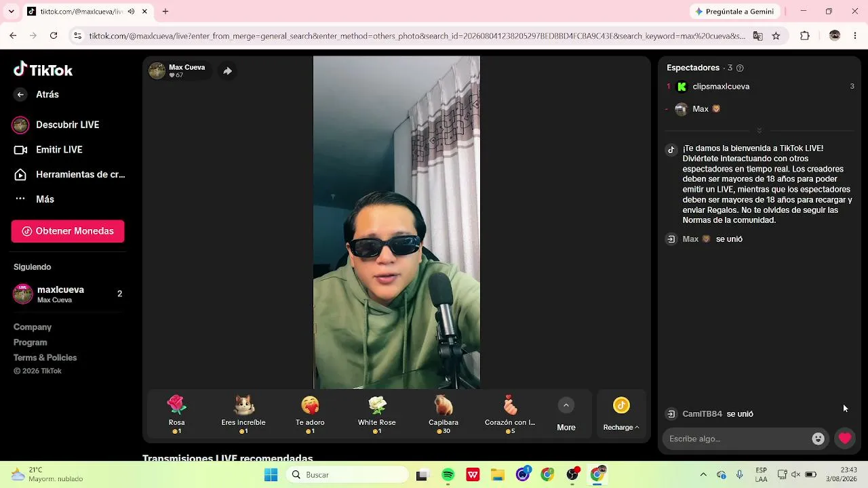Image resolution: width=868 pixels, height=488 pixels.
Task: Open the emoji picker in chat
Action: click(818, 439)
